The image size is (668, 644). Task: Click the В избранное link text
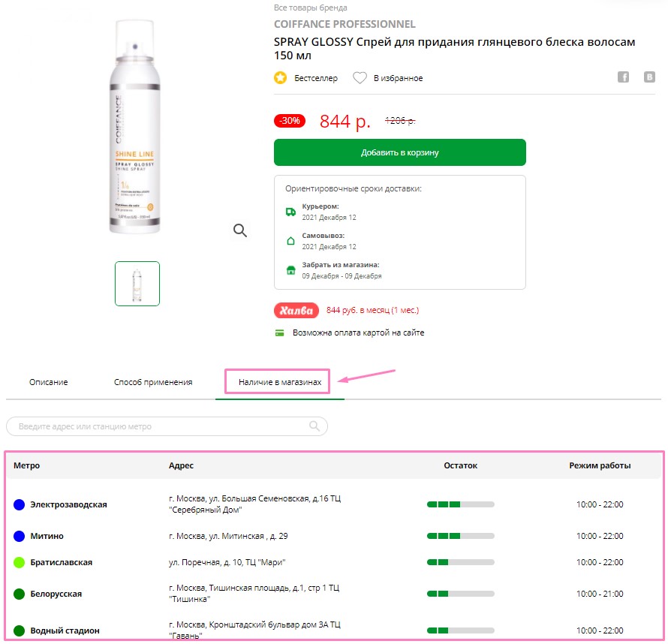coord(398,78)
